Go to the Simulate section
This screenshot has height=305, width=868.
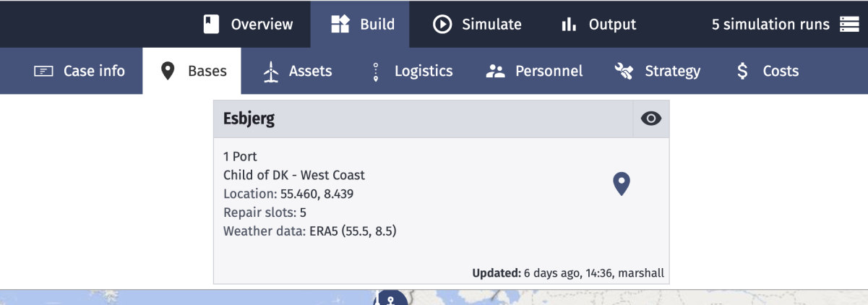coord(477,24)
